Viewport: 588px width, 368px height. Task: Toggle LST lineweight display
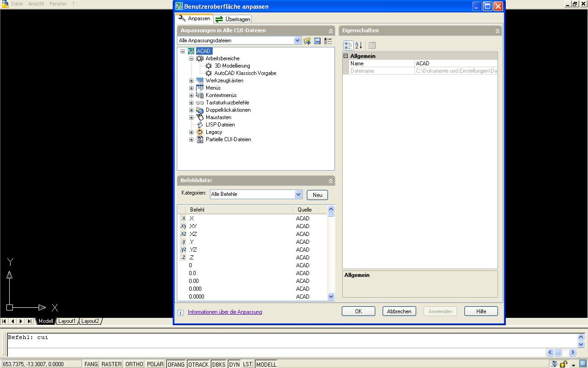(248, 364)
